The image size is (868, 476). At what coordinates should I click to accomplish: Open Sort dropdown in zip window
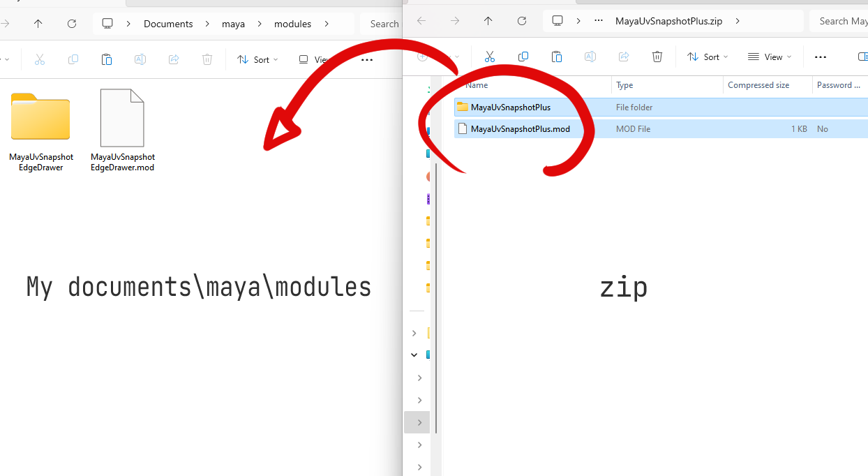click(708, 57)
